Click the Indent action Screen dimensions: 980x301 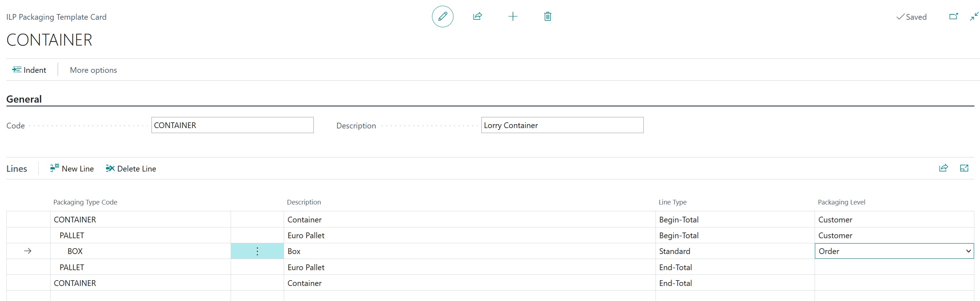(x=29, y=70)
